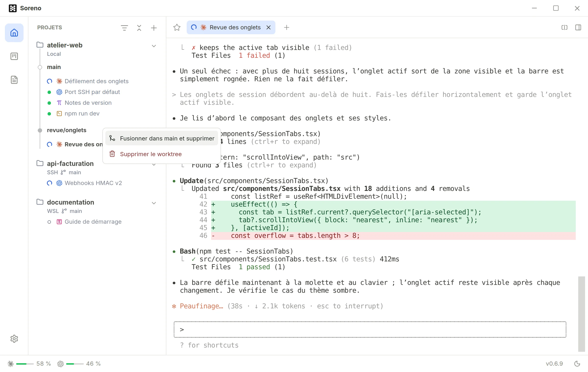
Task: Click the Claude usage icon in status bar
Action: [11, 364]
